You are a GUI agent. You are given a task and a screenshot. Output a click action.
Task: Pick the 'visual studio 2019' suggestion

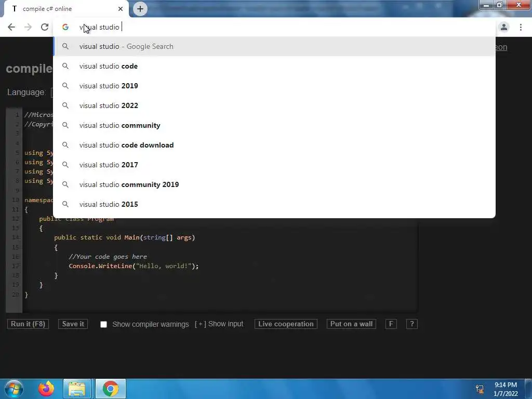[274, 86]
